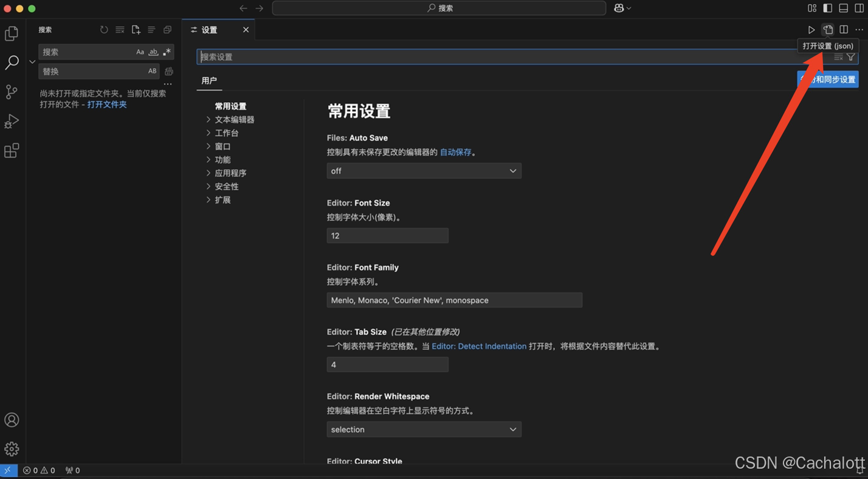Screen dimensions: 868x479
Task: Open the Explorer view in the activity bar
Action: coord(12,33)
